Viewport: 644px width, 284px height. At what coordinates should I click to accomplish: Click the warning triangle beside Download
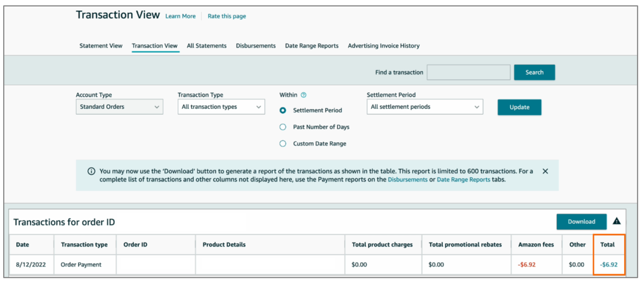click(617, 220)
